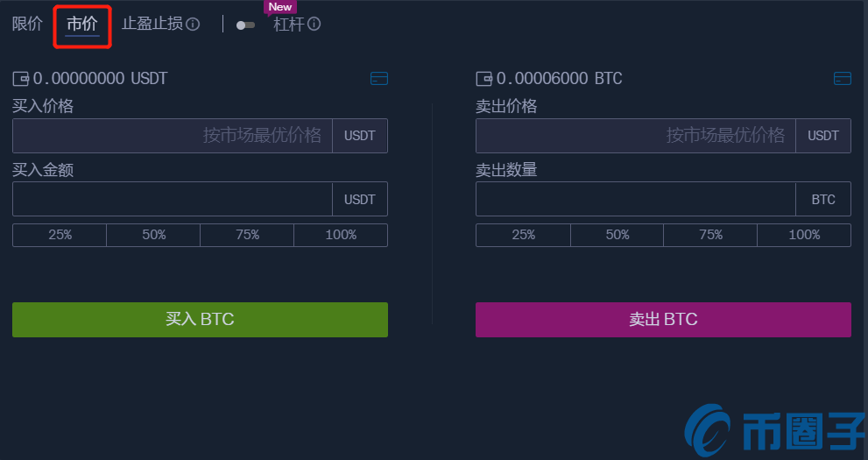Click the deposit card icon beside BTC balance
Screen dimensions: 868x460
842,79
